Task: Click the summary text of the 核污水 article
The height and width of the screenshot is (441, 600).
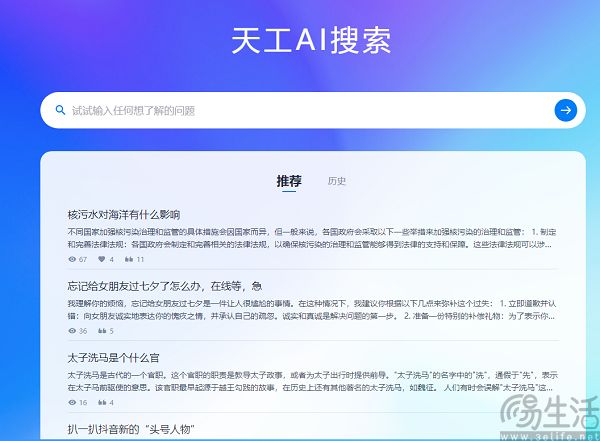Action: tap(312, 238)
